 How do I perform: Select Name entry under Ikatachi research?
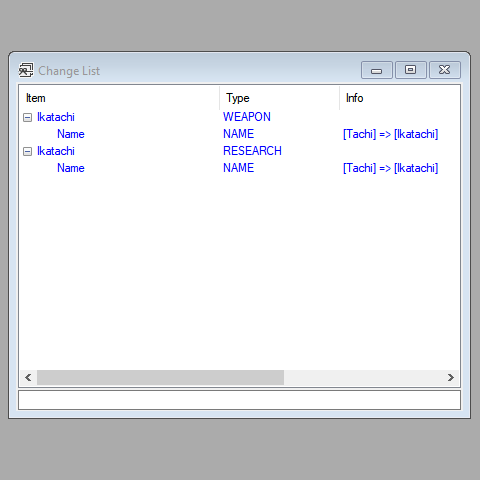[x=71, y=168]
